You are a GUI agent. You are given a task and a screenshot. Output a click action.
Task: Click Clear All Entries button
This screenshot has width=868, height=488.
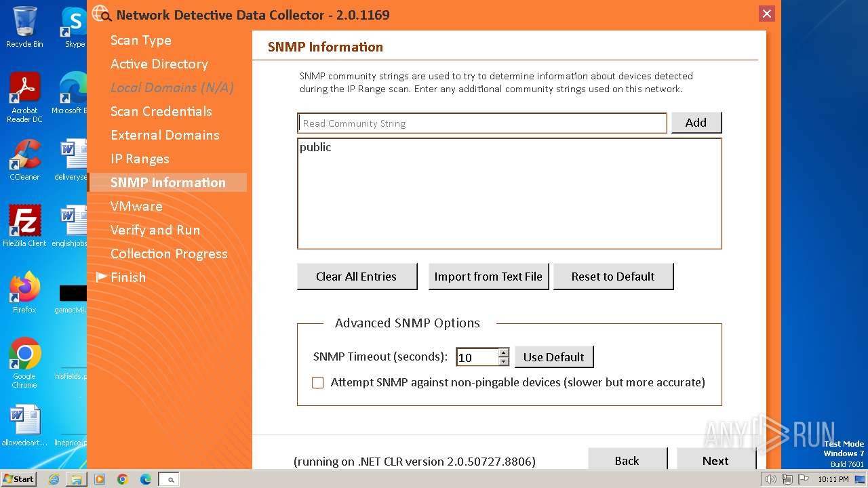pyautogui.click(x=357, y=277)
